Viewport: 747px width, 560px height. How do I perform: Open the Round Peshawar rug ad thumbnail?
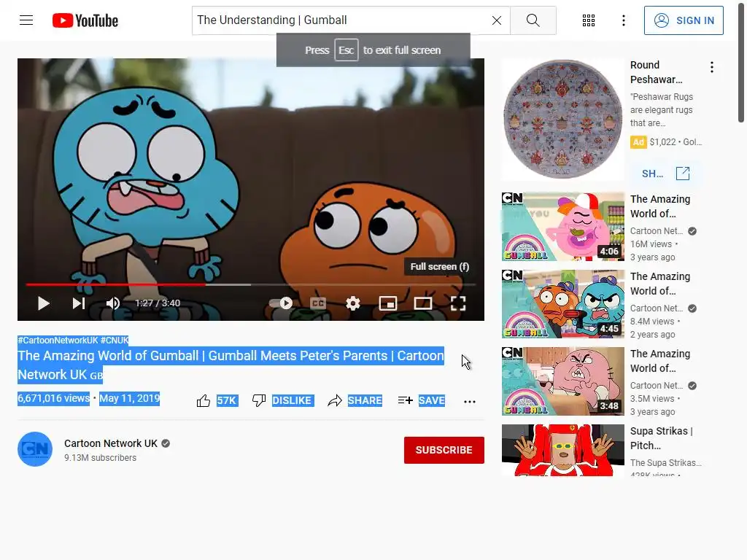click(562, 119)
